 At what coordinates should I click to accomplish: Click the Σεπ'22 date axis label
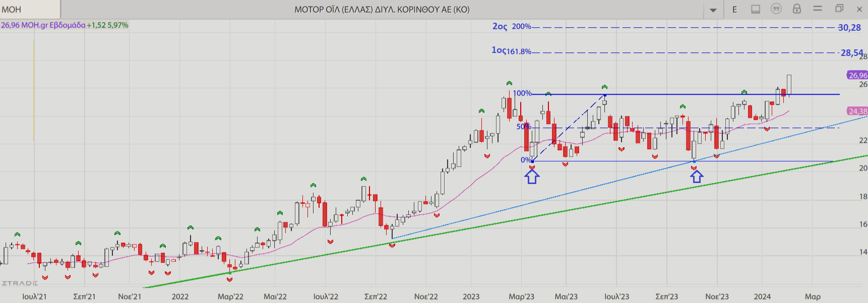coord(376,296)
